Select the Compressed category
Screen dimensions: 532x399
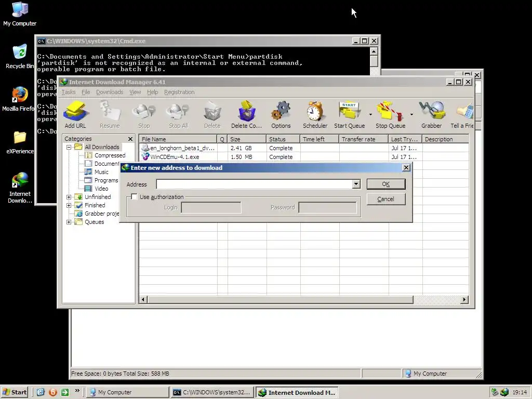click(x=110, y=155)
